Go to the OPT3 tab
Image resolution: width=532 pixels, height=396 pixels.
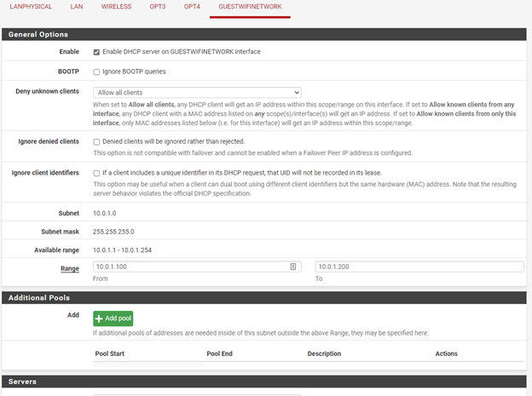pyautogui.click(x=158, y=7)
